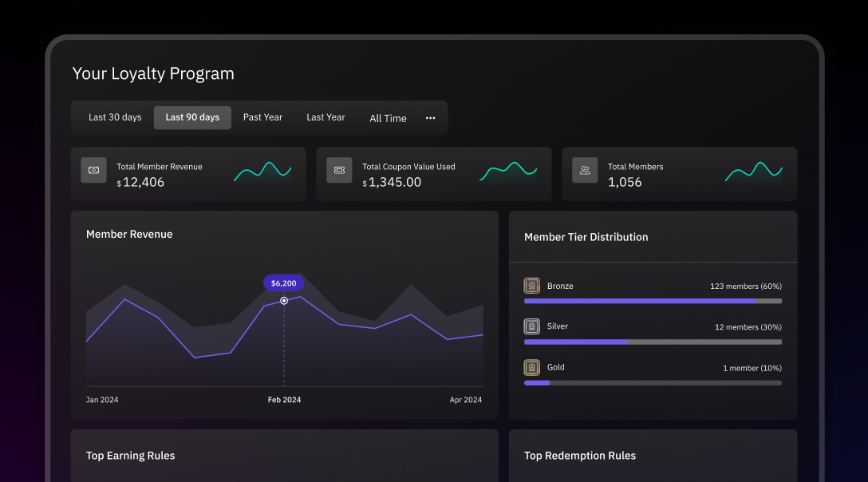Click the Top Redemption Rules heading
Screen dimensions: 868x482
pyautogui.click(x=580, y=456)
